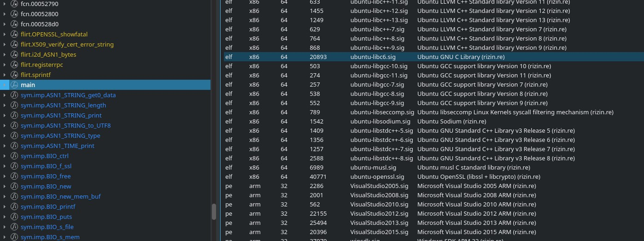
Task: Select VisualStudio2005.sig signature file
Action: tap(379, 186)
